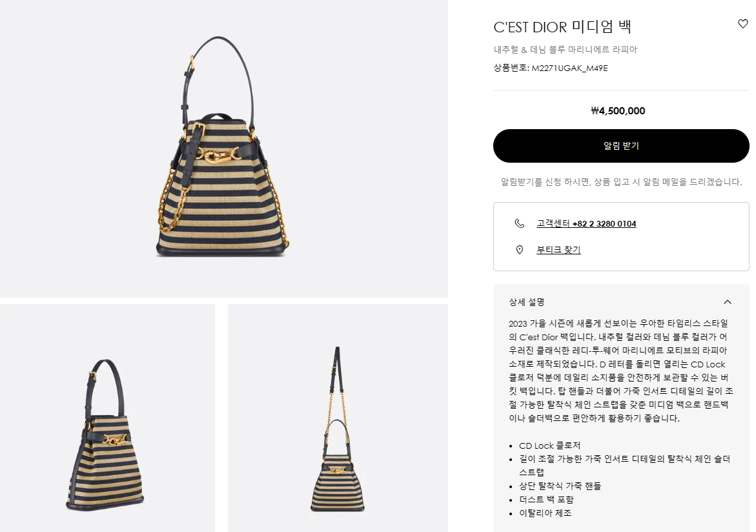Open the 부티크 찾기 link
This screenshot has width=756, height=532.
click(558, 250)
